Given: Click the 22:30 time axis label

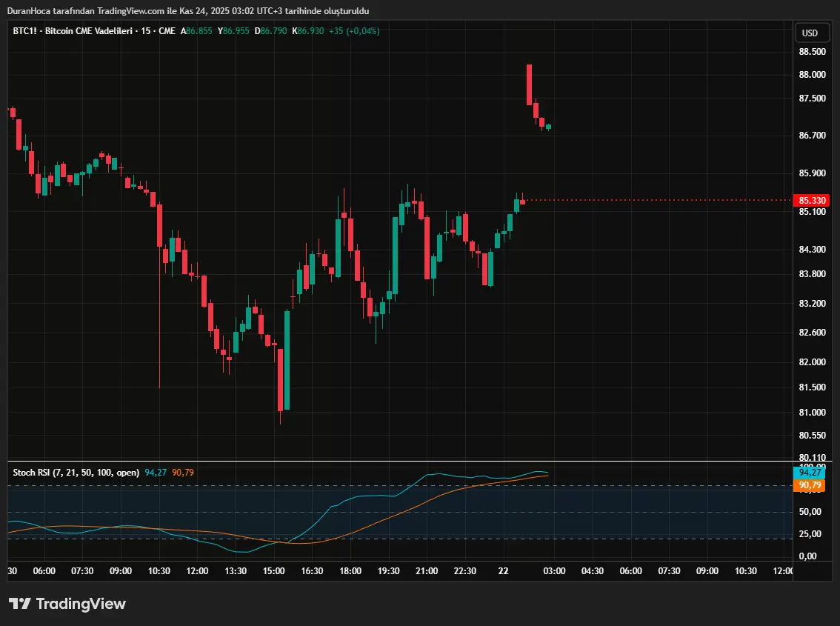Looking at the screenshot, I should pyautogui.click(x=465, y=570).
